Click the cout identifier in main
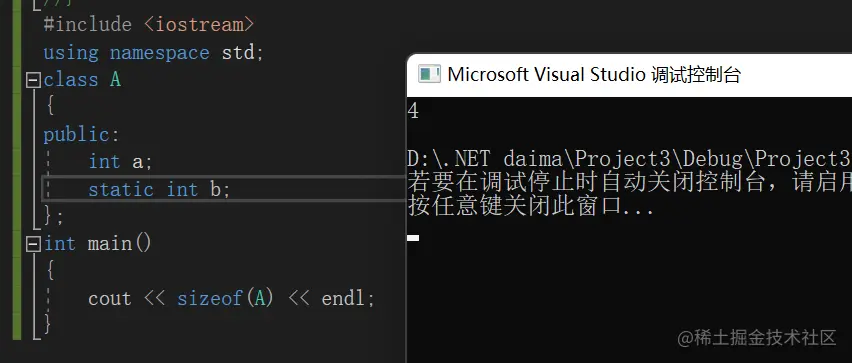Screen dimensions: 852x363 pyautogui.click(x=110, y=299)
